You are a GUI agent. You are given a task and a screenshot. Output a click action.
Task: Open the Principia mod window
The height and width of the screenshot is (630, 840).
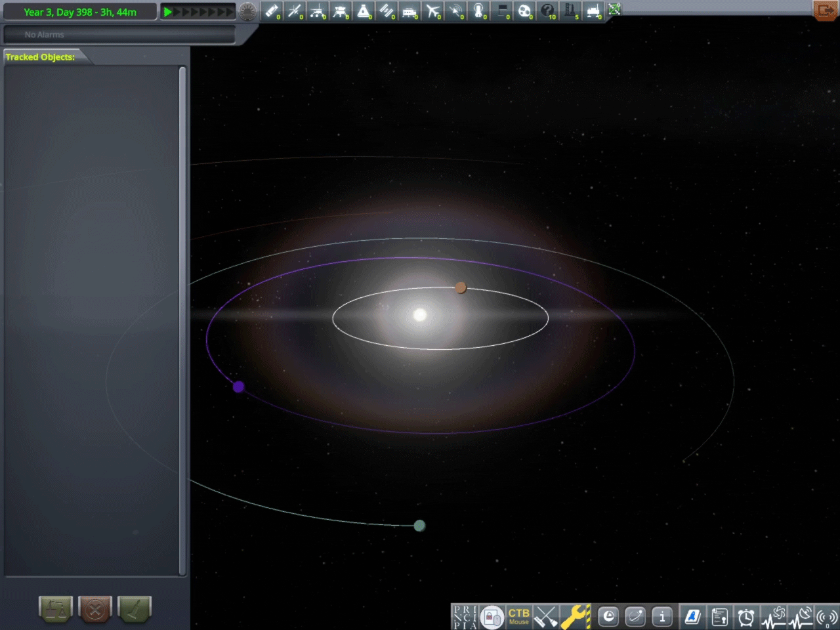pyautogui.click(x=466, y=617)
